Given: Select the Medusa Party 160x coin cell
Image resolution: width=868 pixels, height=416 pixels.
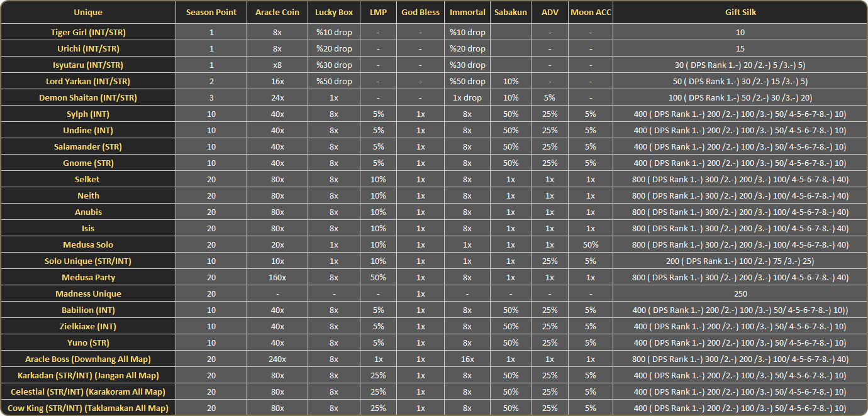Looking at the screenshot, I should pyautogui.click(x=277, y=277).
